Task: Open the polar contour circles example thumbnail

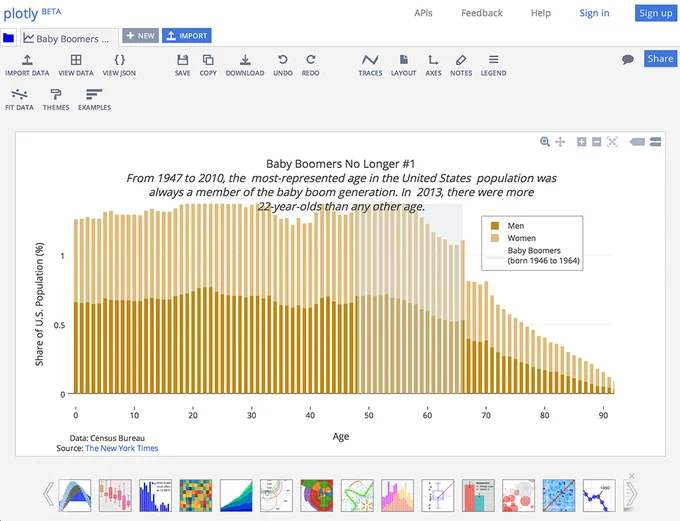Action: tap(276, 495)
